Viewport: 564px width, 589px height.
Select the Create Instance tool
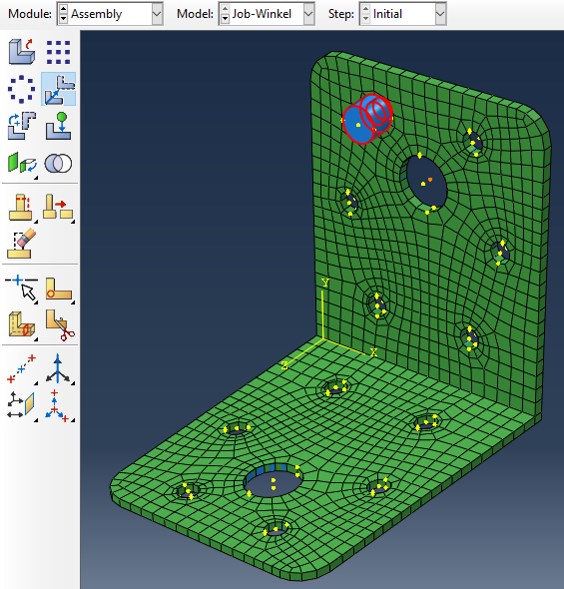click(x=22, y=51)
